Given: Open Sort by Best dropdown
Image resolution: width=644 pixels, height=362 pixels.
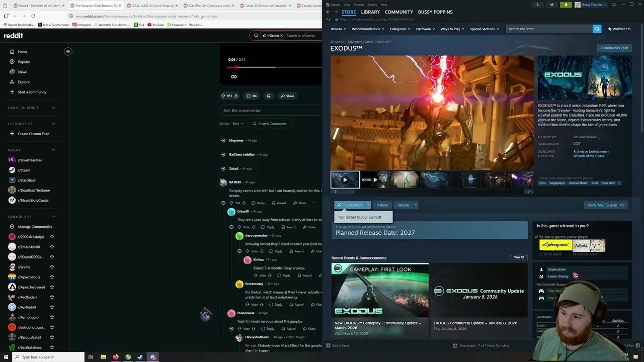Looking at the screenshot, I should coord(237,124).
